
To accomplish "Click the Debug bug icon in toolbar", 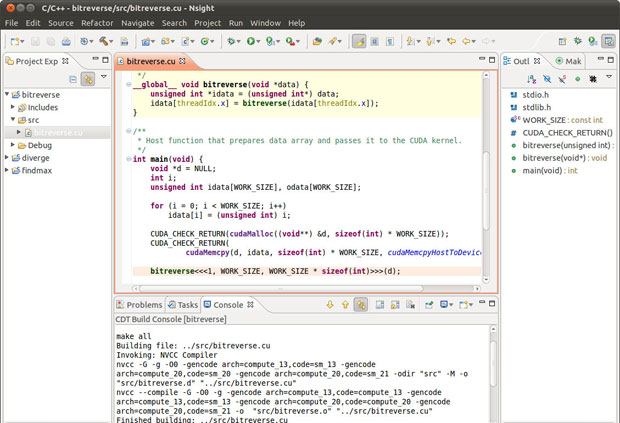I will click(231, 42).
